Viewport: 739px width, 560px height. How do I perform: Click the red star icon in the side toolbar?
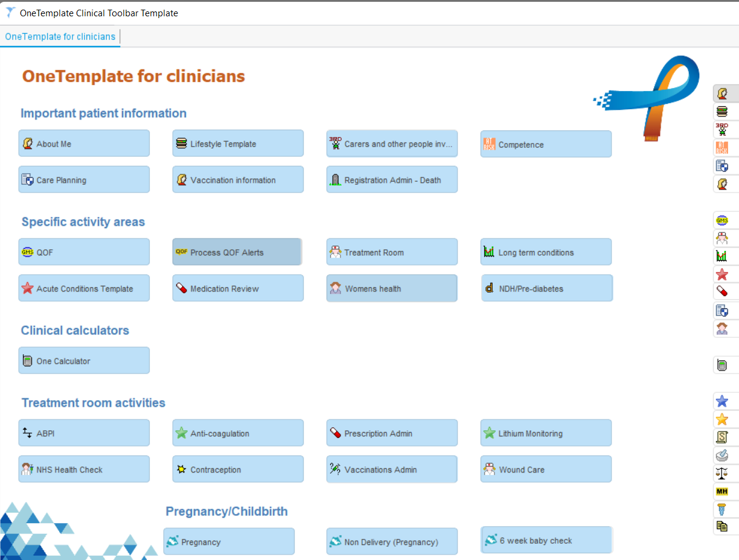(721, 275)
